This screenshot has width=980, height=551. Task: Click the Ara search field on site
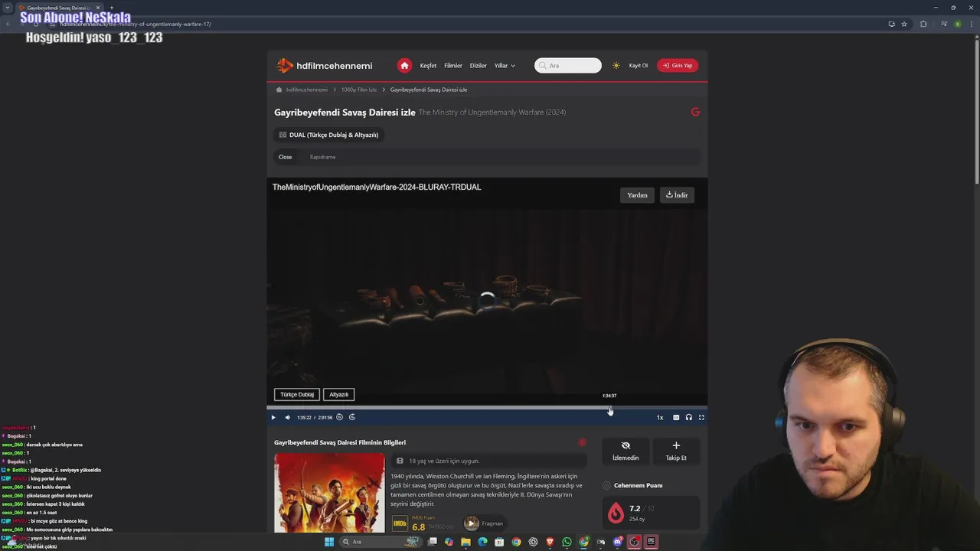tap(568, 66)
